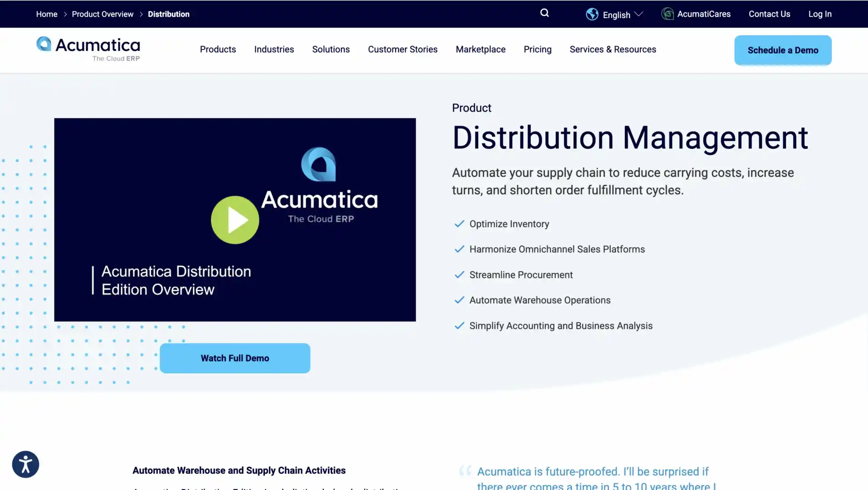The height and width of the screenshot is (490, 868).
Task: Click Automate Warehouse Operations text
Action: [x=540, y=300]
